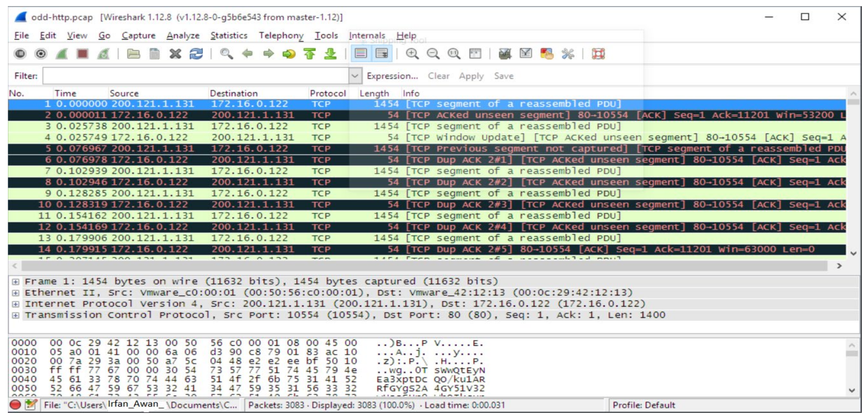Open the Statistics menu
The width and height of the screenshot is (868, 420).
pyautogui.click(x=229, y=35)
